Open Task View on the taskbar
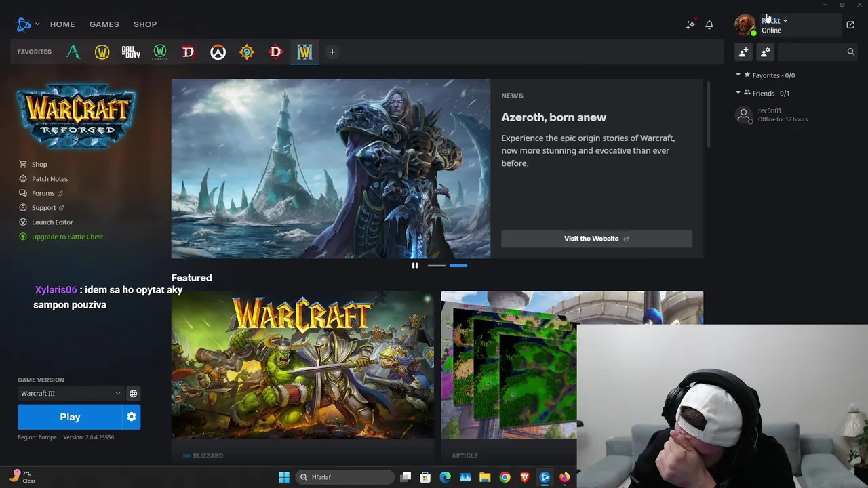The width and height of the screenshot is (868, 488). click(406, 477)
